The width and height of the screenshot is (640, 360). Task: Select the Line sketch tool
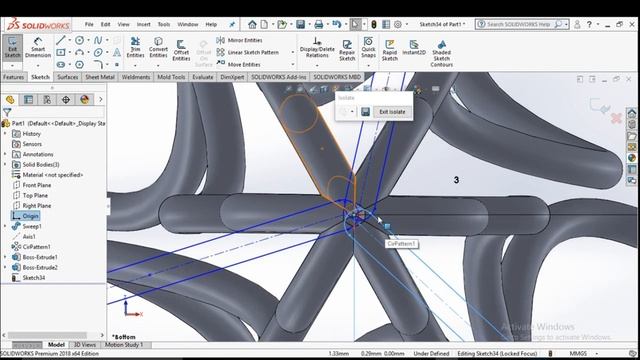[61, 40]
